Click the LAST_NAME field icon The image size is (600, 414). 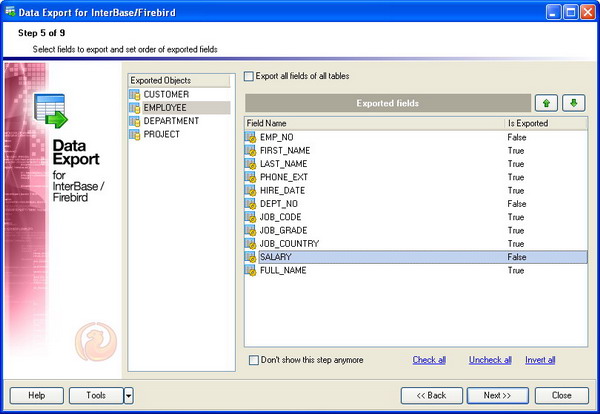click(250, 164)
